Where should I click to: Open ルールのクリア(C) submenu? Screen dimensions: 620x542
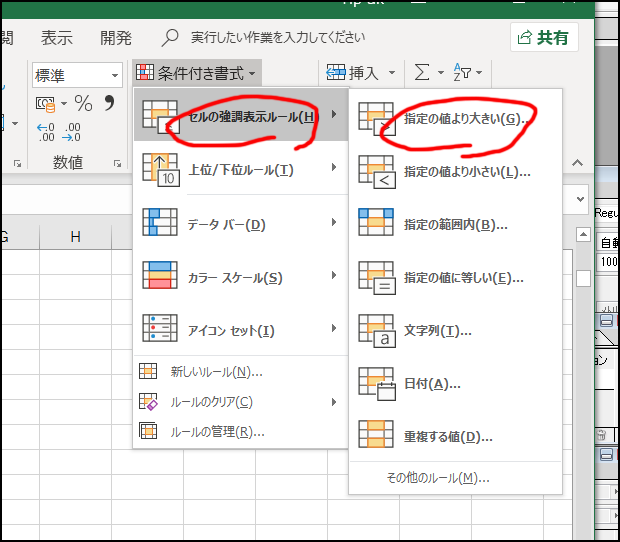[x=240, y=402]
